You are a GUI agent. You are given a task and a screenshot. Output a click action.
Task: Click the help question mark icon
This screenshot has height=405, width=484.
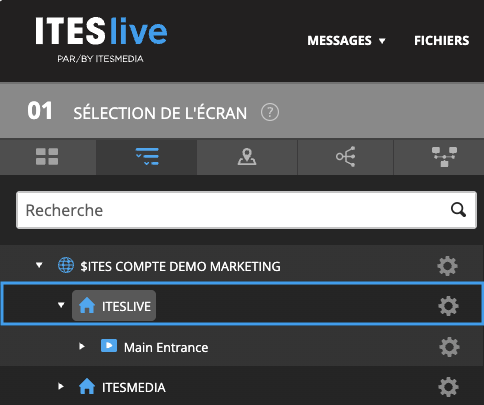click(270, 112)
